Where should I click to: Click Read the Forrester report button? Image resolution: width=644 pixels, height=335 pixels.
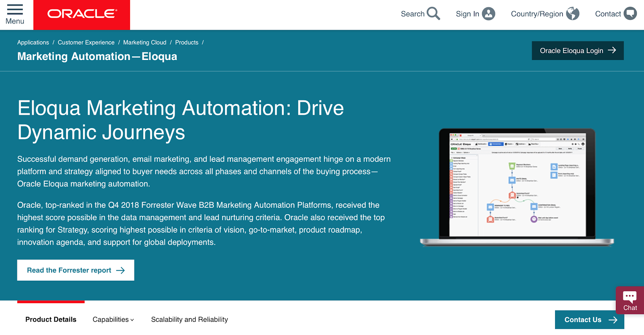(x=76, y=270)
